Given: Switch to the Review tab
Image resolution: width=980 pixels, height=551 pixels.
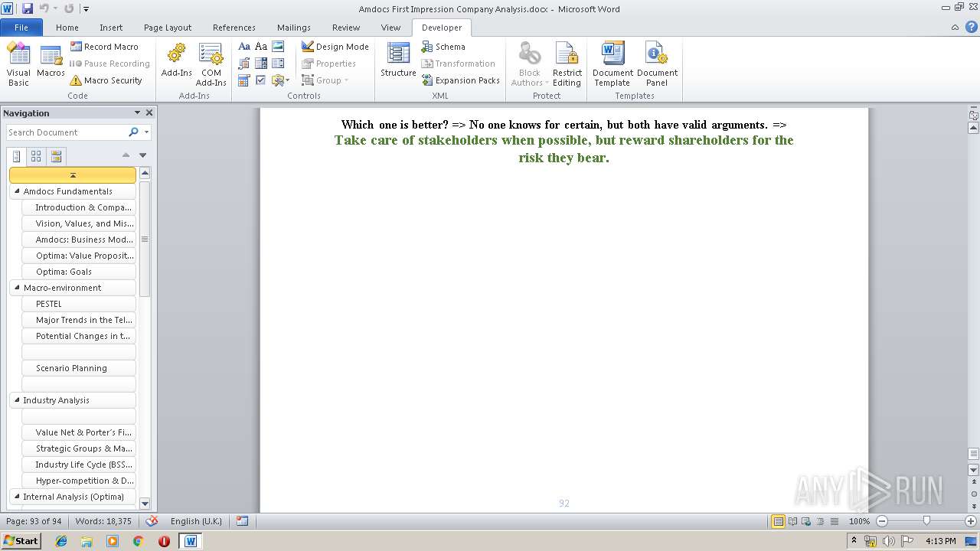Looking at the screenshot, I should 346,27.
